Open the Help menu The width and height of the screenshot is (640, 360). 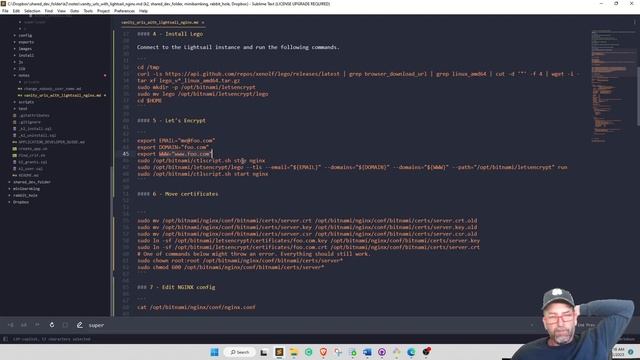coord(143,11)
